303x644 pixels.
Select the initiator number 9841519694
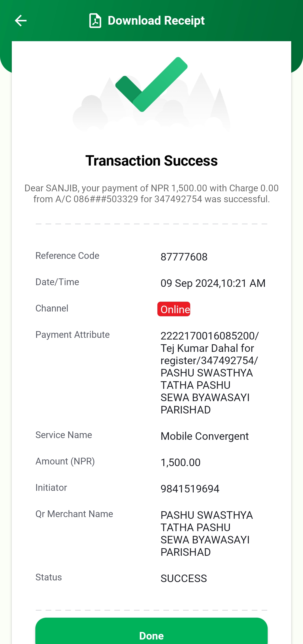coord(190,489)
